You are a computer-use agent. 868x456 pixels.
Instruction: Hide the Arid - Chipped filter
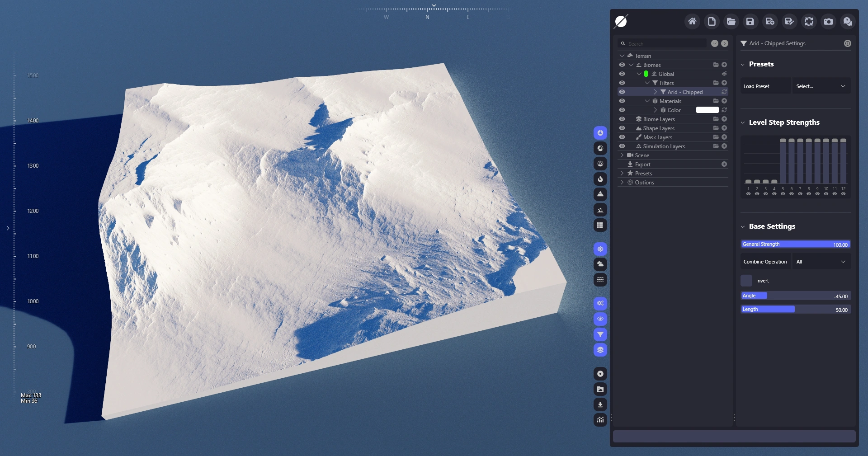pos(622,92)
